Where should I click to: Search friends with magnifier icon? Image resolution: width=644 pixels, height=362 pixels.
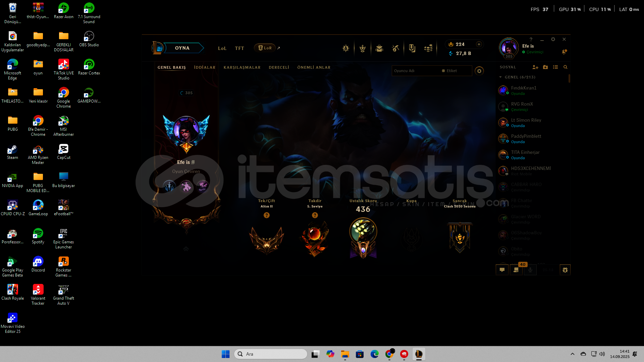tap(566, 67)
